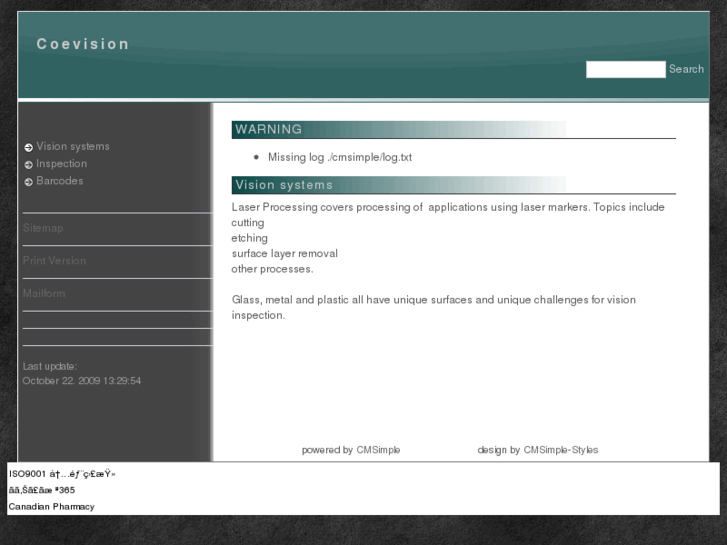Click the surface layer removal line
The width and height of the screenshot is (727, 545).
285,253
